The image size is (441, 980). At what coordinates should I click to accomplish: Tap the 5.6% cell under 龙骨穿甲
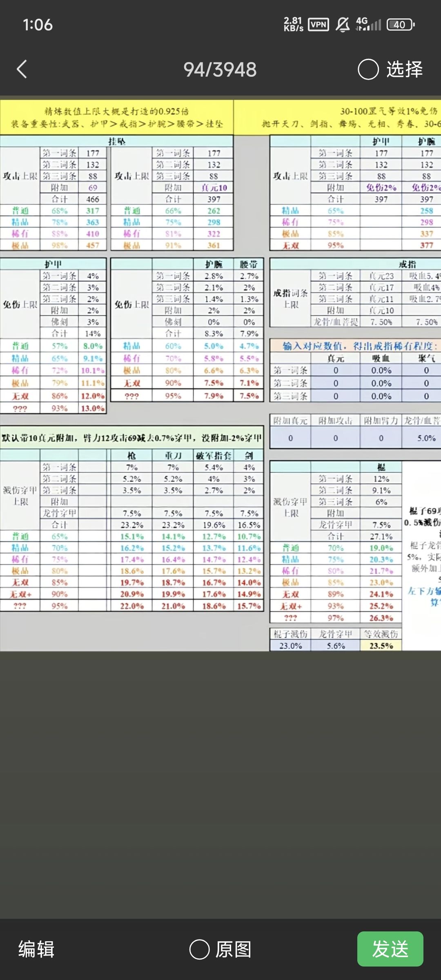pos(335,646)
